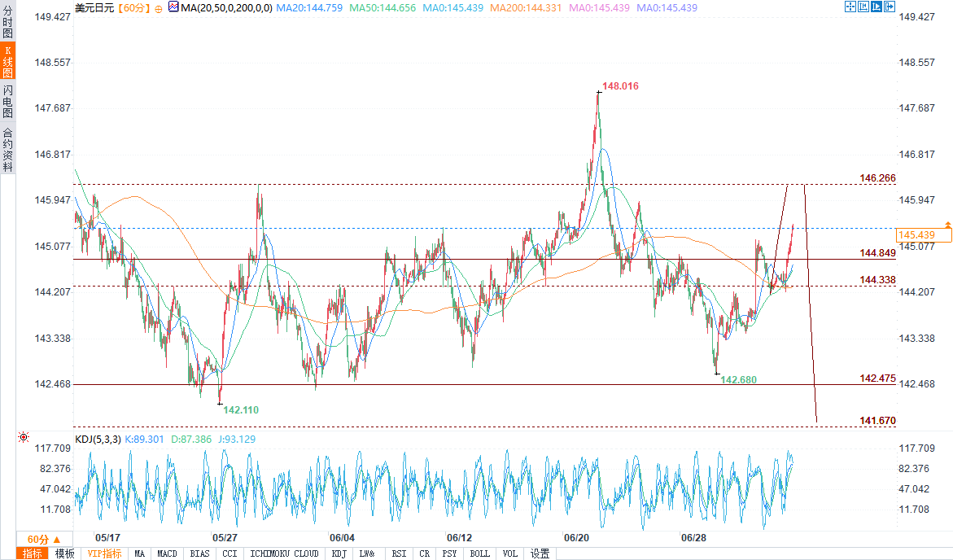Screen dimensions: 953x560
Task: Click the 05/27 date on time axis
Action: [225, 537]
